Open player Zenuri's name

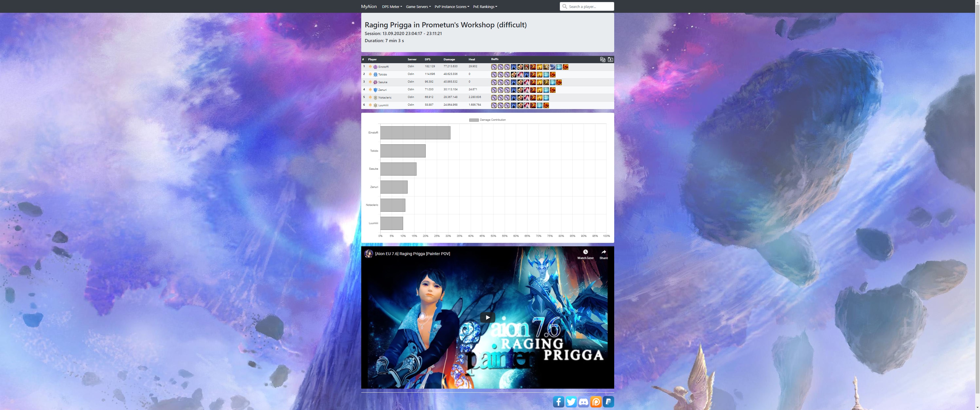382,90
